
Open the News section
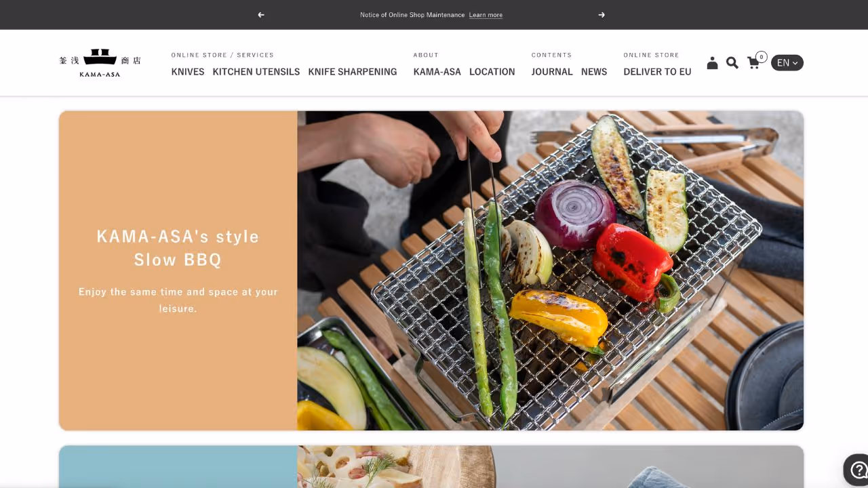click(594, 72)
